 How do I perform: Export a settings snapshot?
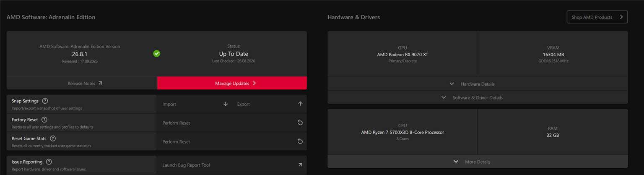click(x=269, y=104)
